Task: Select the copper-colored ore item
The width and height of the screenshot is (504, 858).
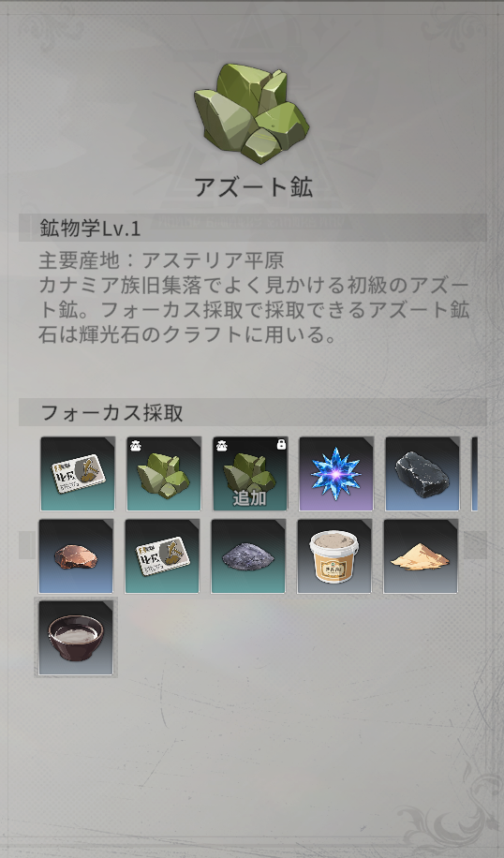Action: 76,556
